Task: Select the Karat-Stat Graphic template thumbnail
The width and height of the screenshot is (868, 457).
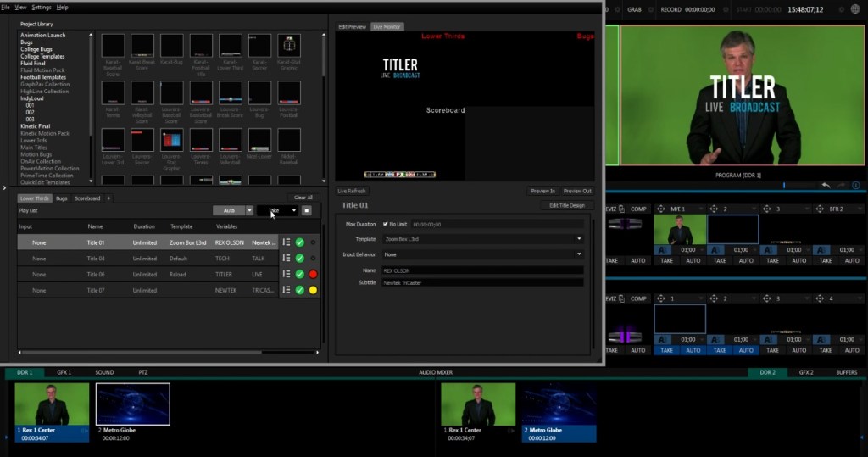Action: point(289,46)
